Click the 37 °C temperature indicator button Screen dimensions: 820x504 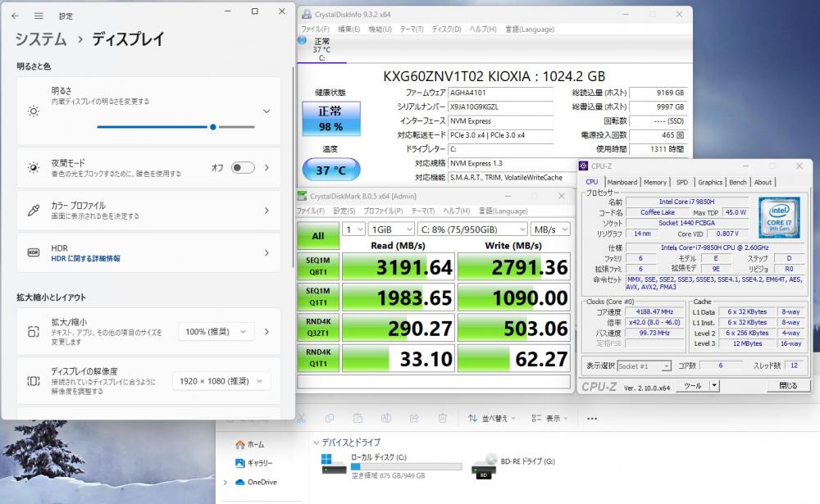pos(331,170)
